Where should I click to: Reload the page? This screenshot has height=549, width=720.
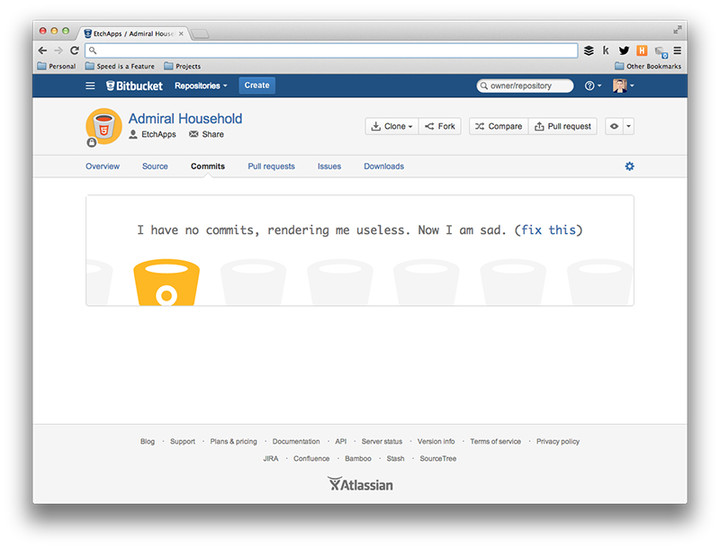[74, 50]
